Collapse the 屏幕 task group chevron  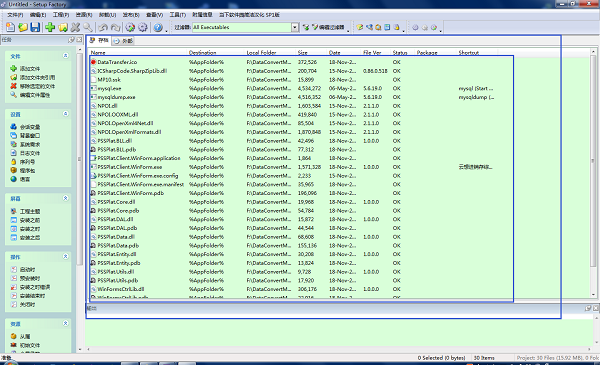click(x=65, y=198)
